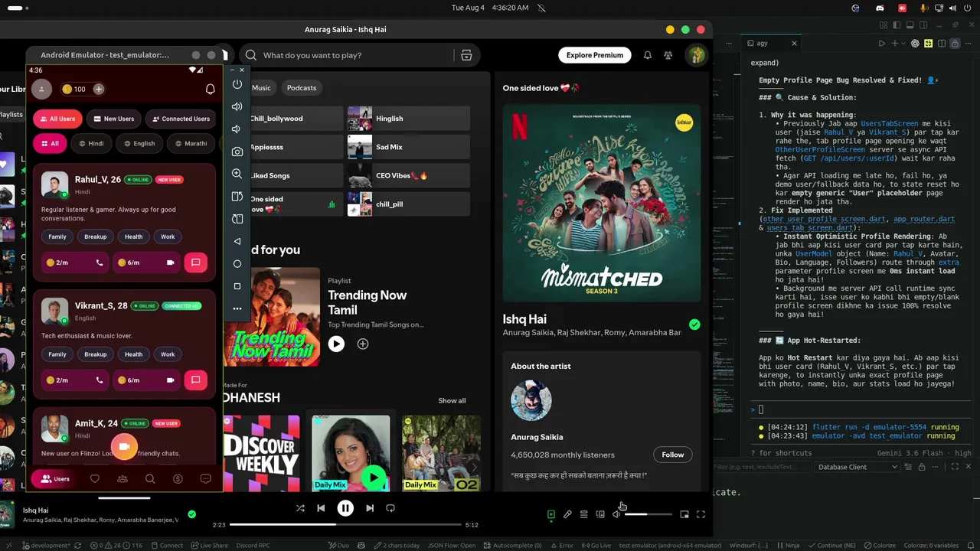Click Show all in Made For section
The image size is (980, 551).
452,400
